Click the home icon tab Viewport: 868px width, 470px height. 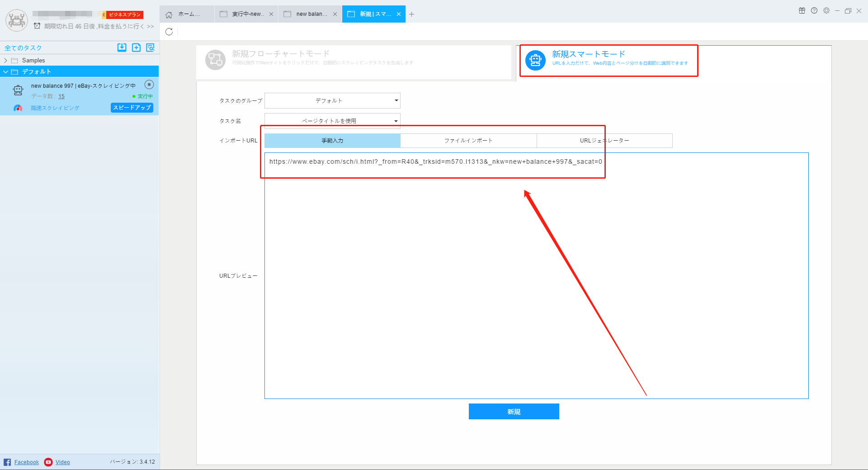point(169,14)
